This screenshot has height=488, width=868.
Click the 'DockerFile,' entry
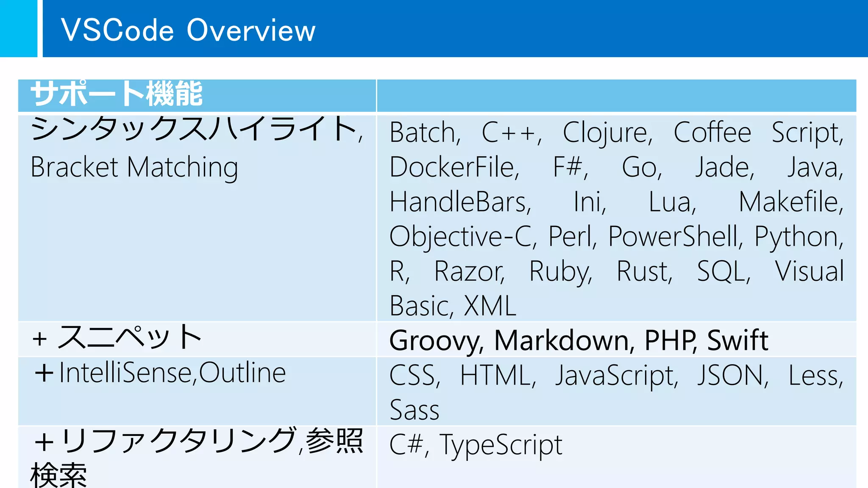coord(454,167)
